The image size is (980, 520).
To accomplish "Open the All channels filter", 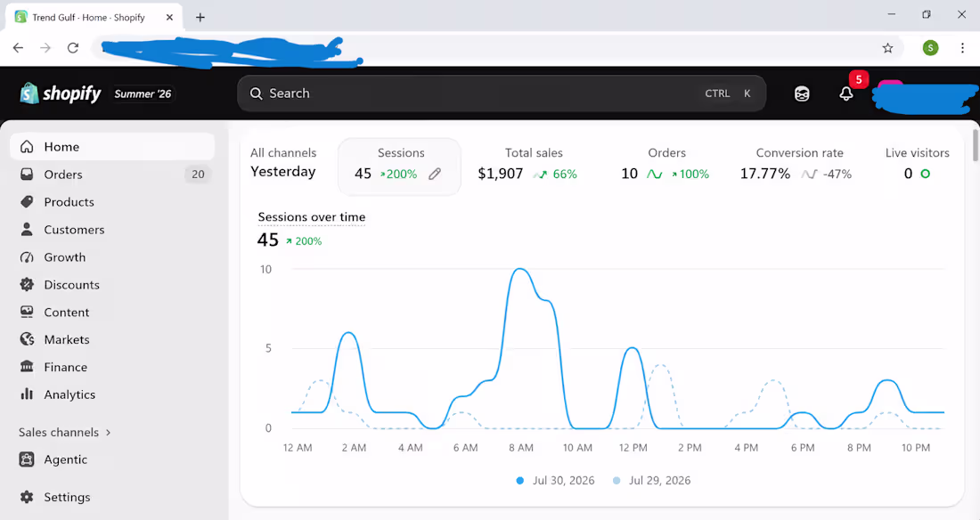I will tap(283, 152).
